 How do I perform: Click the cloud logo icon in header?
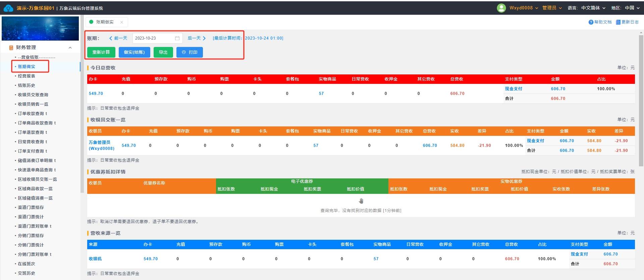8,8
